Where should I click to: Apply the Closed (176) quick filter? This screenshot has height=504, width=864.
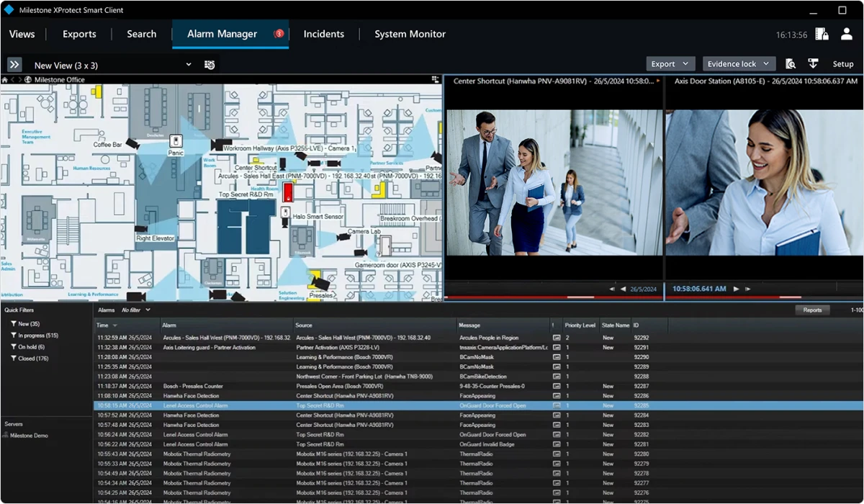(30, 359)
